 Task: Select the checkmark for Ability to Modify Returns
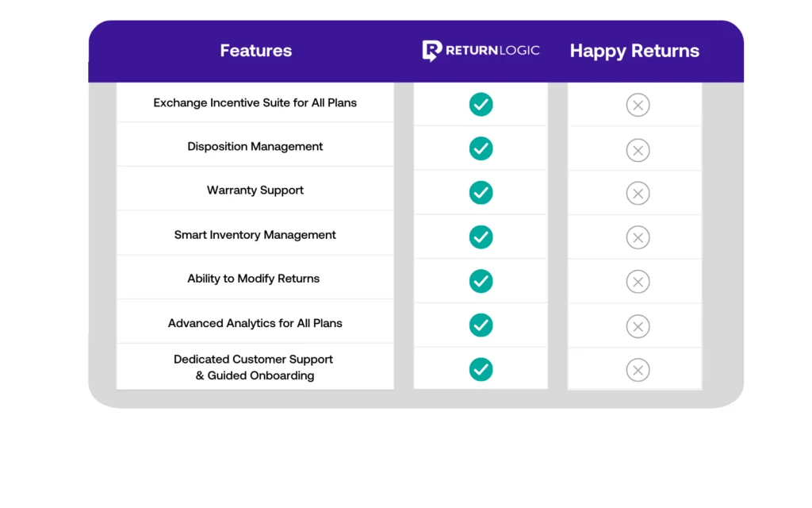click(481, 281)
